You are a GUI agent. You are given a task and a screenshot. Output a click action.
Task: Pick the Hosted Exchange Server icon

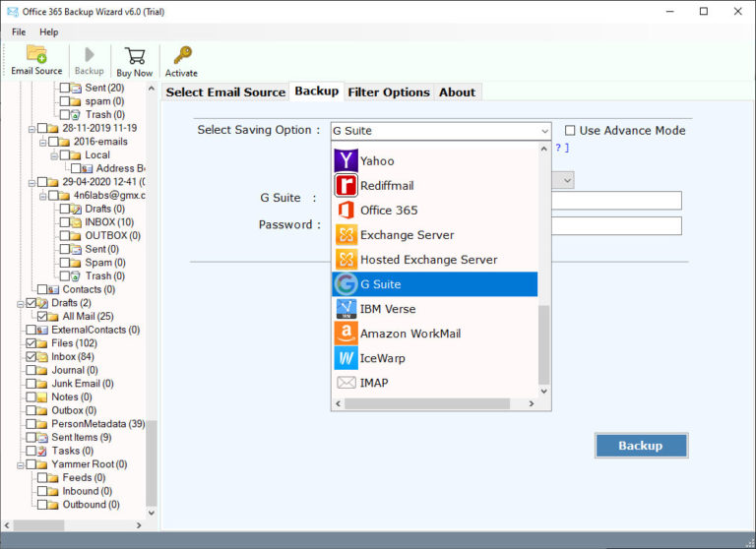[346, 260]
